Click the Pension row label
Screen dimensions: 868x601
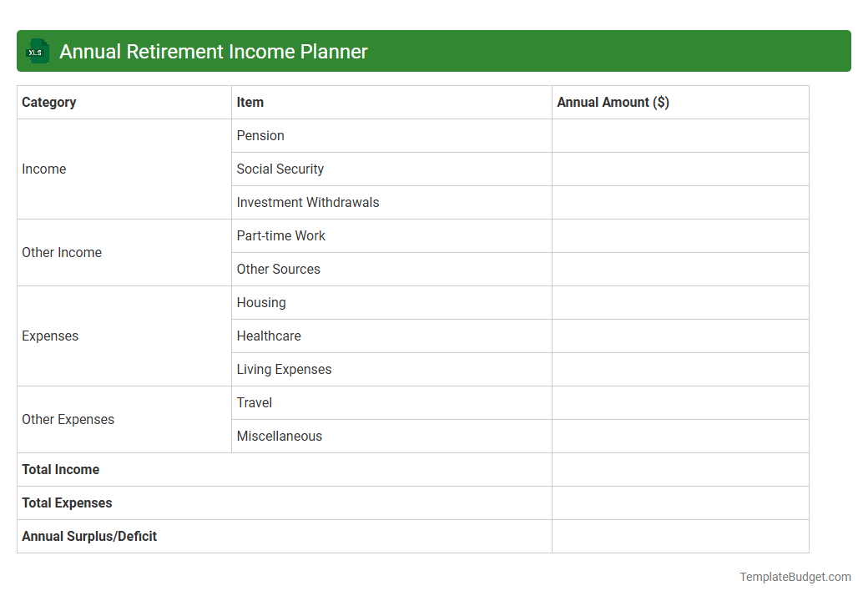(x=260, y=135)
